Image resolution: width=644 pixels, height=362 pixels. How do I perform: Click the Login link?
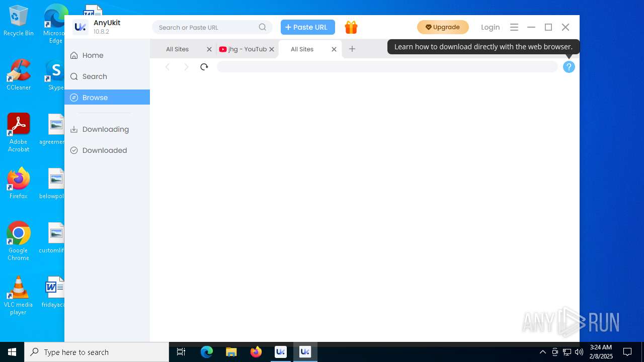[x=490, y=27]
